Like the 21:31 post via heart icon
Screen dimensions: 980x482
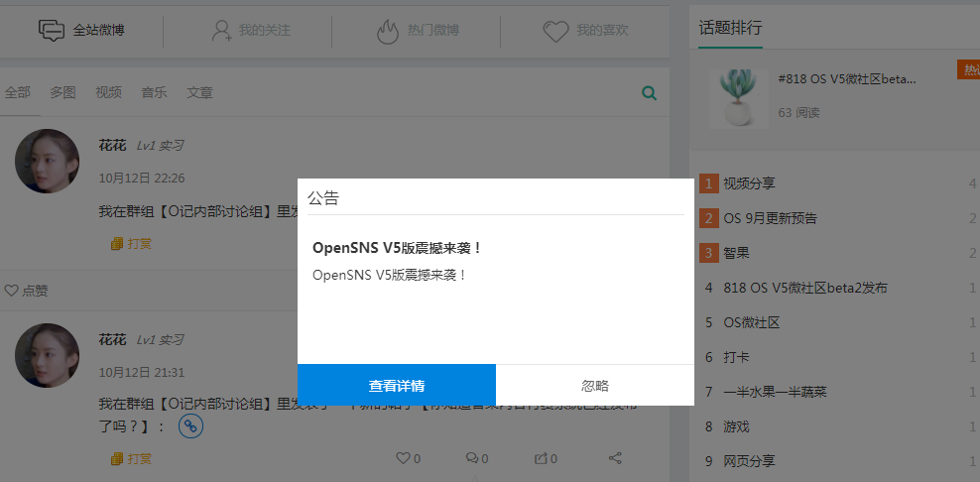pos(403,458)
